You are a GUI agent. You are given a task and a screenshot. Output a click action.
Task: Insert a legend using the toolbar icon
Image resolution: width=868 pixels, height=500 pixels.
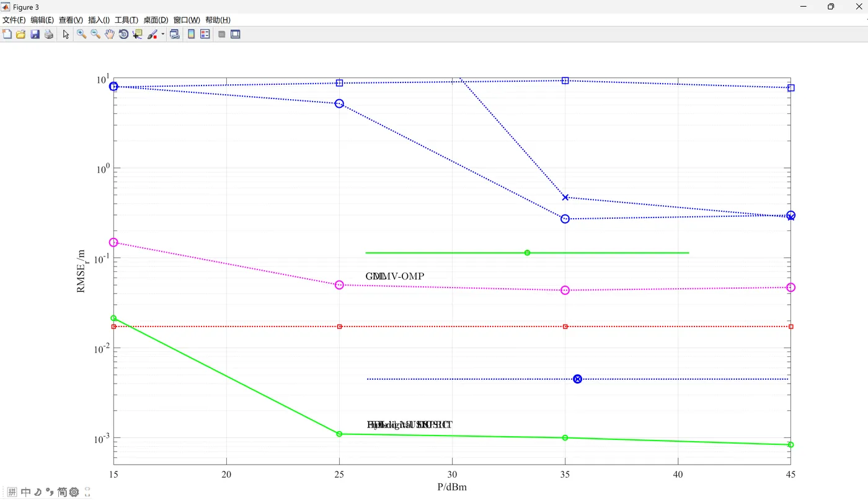[205, 34]
